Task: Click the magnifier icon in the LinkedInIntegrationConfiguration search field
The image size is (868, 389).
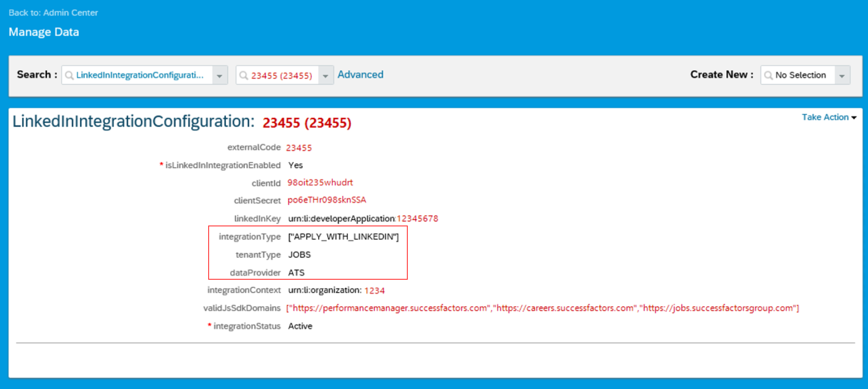Action: [x=69, y=75]
